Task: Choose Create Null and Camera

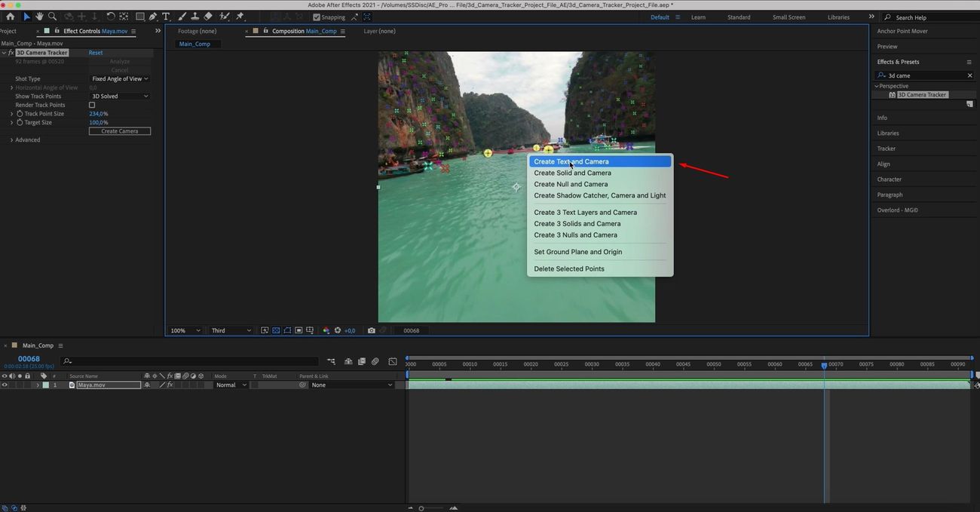Action: point(571,184)
